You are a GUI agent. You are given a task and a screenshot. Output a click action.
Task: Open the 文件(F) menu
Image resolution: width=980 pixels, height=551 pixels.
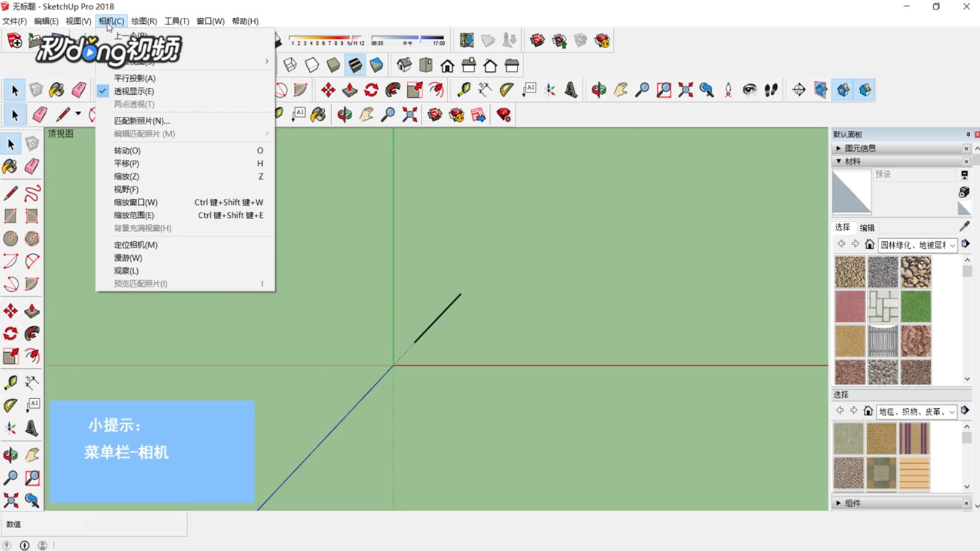pos(14,21)
